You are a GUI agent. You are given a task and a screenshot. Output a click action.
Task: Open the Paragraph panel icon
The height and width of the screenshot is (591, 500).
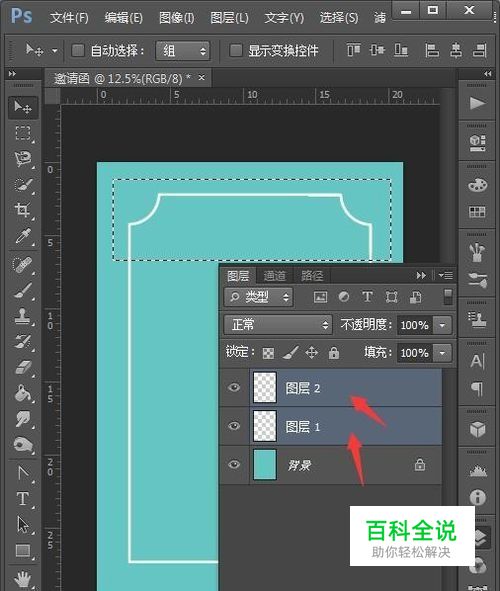point(477,388)
